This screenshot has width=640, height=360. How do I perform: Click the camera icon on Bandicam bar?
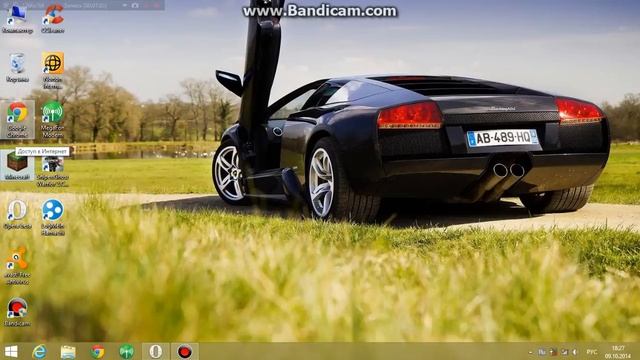click(x=135, y=6)
